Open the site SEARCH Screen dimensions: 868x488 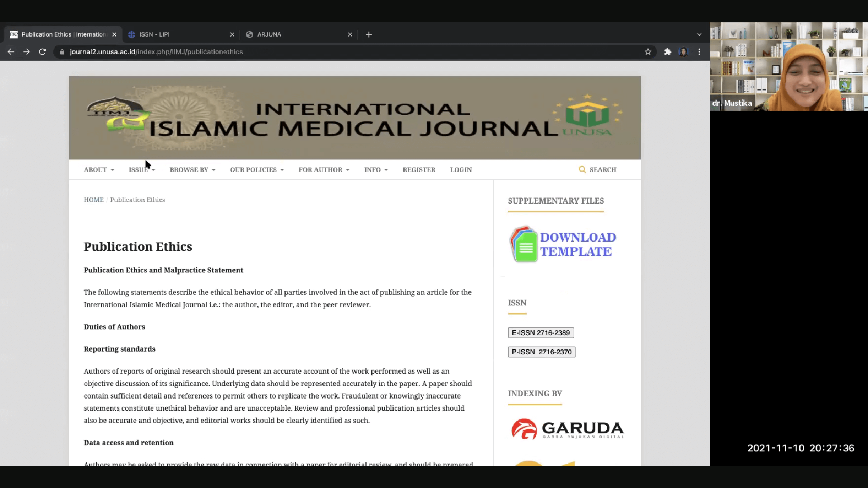pos(598,170)
